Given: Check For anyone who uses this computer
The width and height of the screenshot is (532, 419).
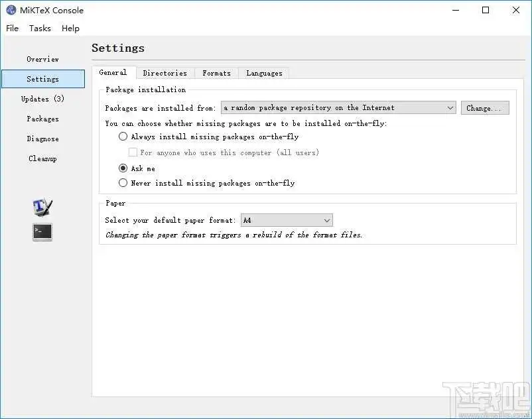Looking at the screenshot, I should tap(224, 152).
